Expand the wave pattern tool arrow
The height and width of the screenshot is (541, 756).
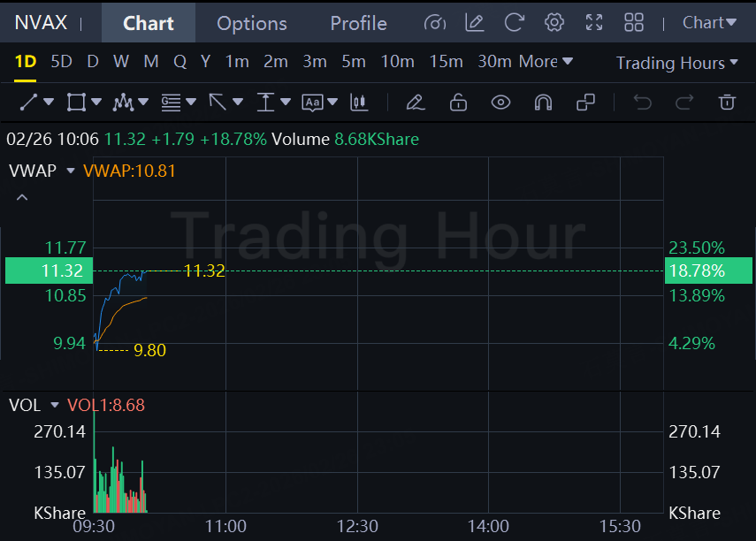coord(143,102)
